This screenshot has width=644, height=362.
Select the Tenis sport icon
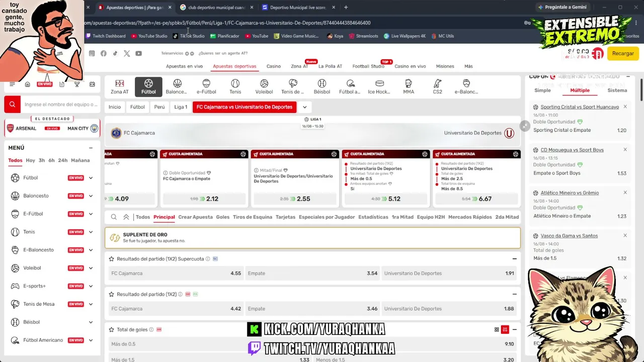coord(235,86)
